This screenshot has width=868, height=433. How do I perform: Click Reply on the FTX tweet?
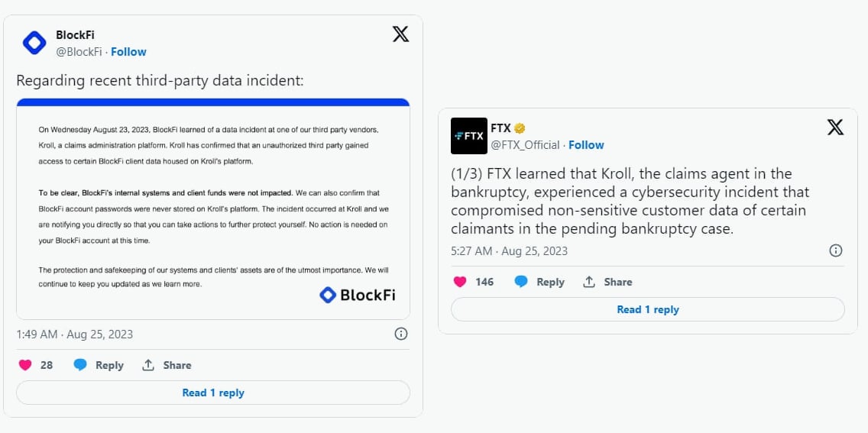(539, 282)
